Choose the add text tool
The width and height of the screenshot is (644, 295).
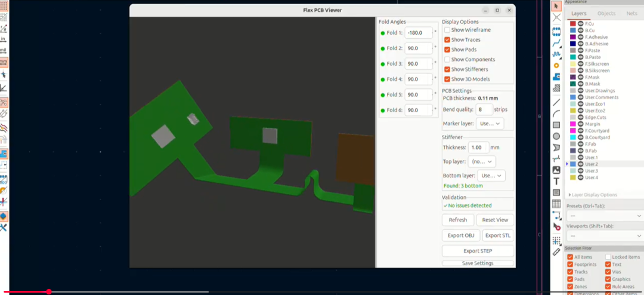(556, 181)
